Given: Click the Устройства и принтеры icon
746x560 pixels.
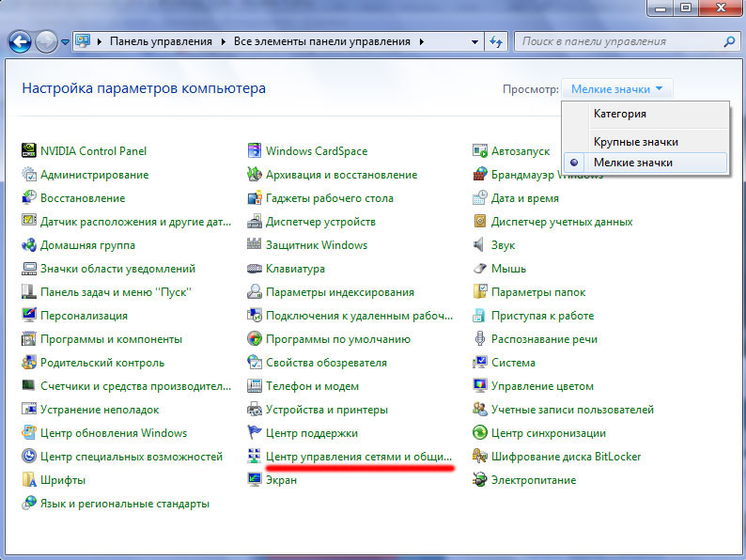Looking at the screenshot, I should point(255,409).
